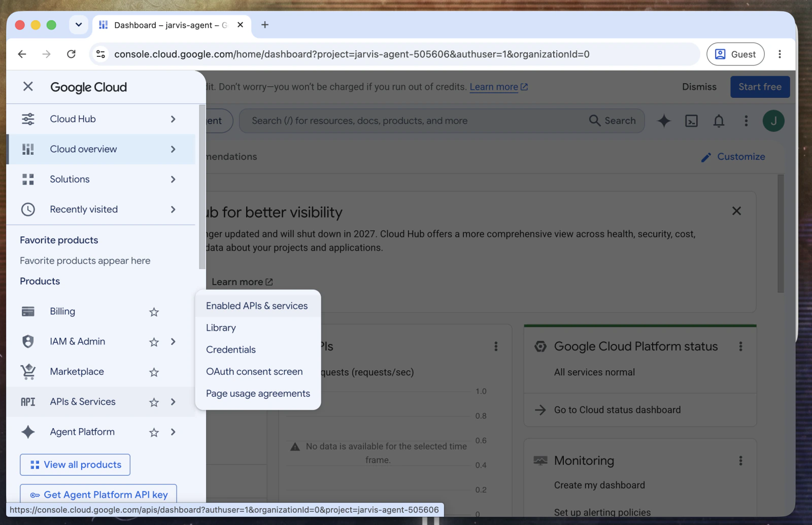The height and width of the screenshot is (525, 812).
Task: Open the Google Cloud logo home
Action: tap(89, 87)
